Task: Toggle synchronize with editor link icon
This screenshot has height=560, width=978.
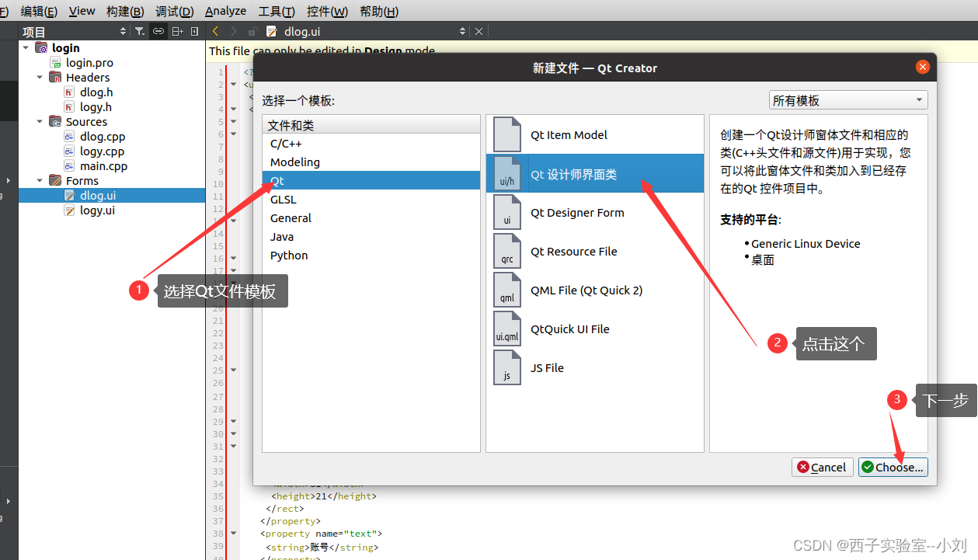Action: click(158, 31)
